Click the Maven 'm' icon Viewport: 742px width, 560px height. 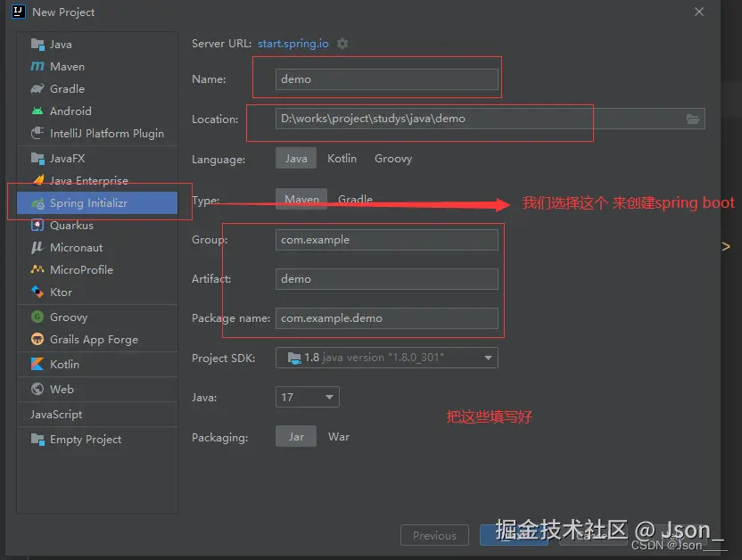tap(37, 66)
